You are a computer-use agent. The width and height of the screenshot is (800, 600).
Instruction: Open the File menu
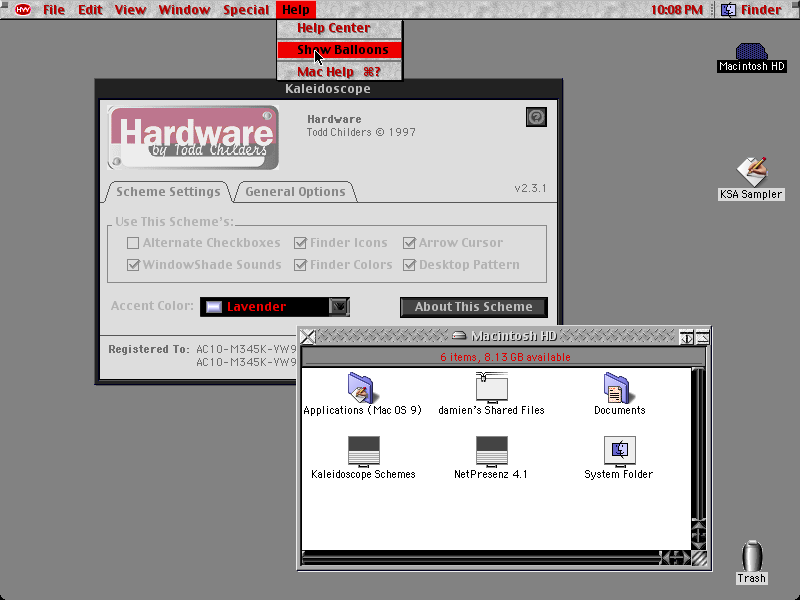pos(54,10)
